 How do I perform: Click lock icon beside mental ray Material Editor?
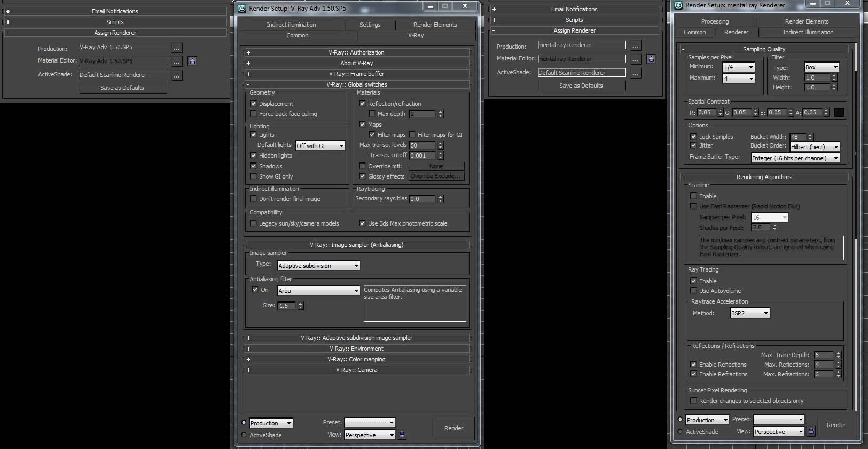[651, 59]
